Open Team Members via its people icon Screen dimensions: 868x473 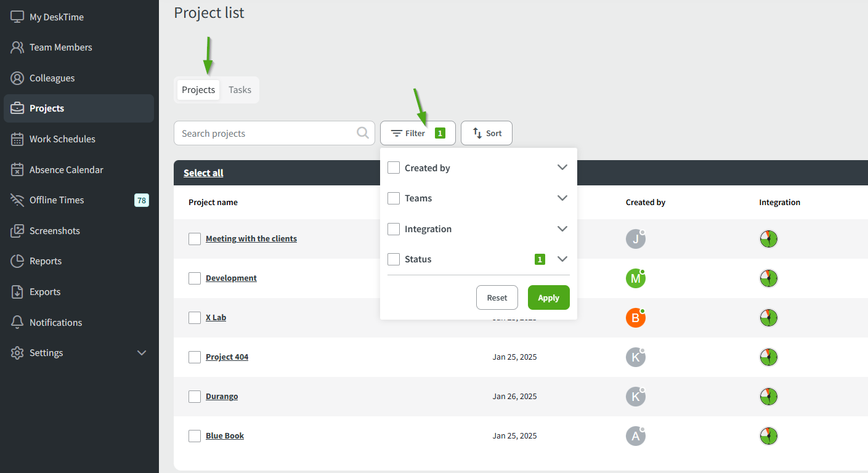tap(17, 47)
